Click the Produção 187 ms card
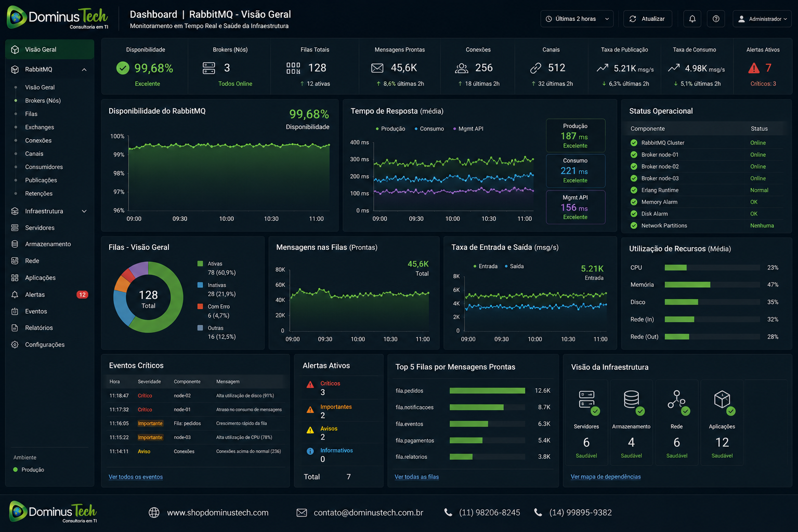 (x=575, y=136)
